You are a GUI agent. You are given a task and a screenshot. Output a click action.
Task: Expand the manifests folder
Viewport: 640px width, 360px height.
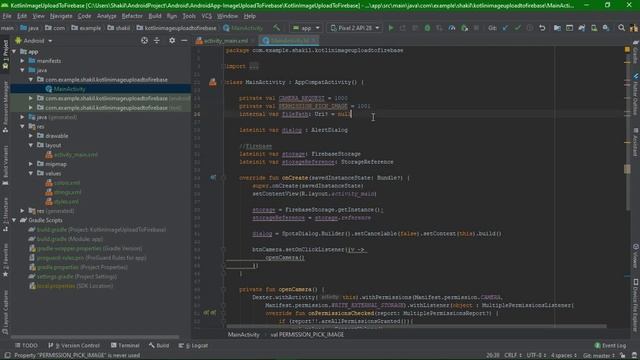tap(22, 61)
